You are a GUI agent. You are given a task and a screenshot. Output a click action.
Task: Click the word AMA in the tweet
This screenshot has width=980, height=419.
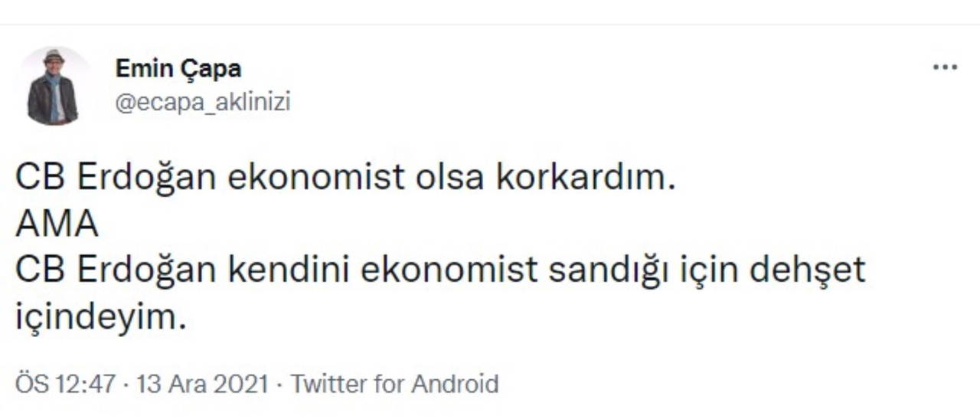point(57,224)
